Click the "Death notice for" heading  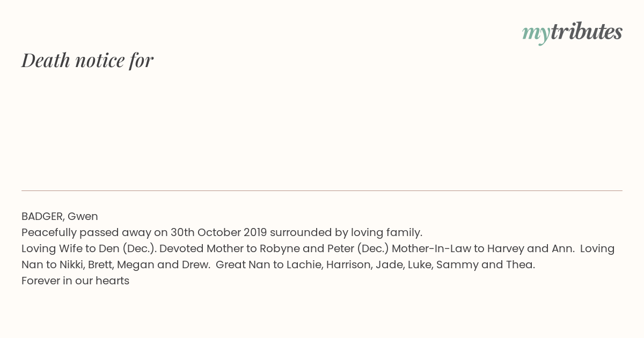tap(87, 60)
